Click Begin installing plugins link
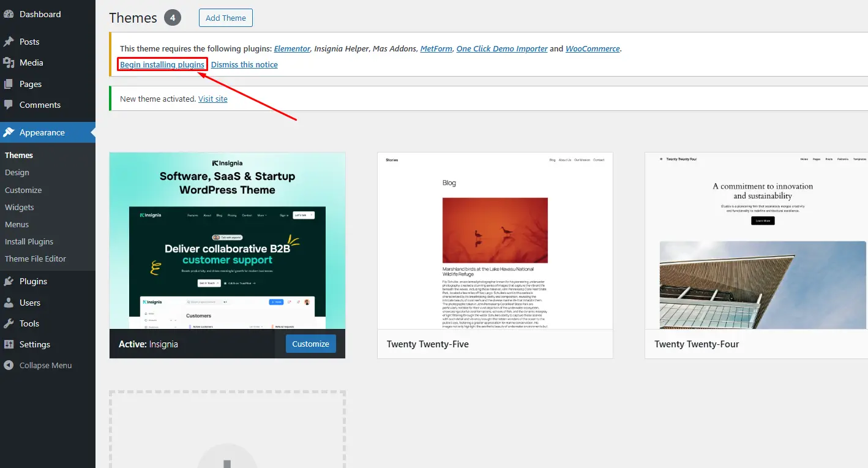868x468 pixels. (x=162, y=64)
